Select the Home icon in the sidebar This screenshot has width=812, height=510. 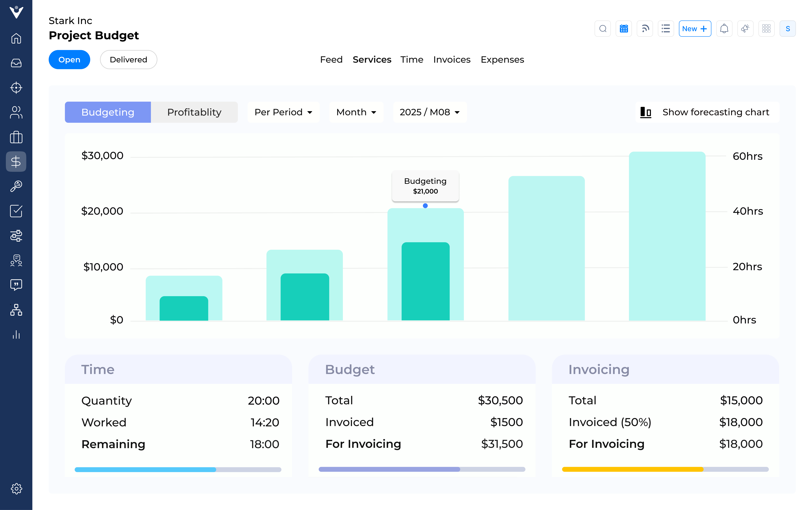[x=16, y=38]
